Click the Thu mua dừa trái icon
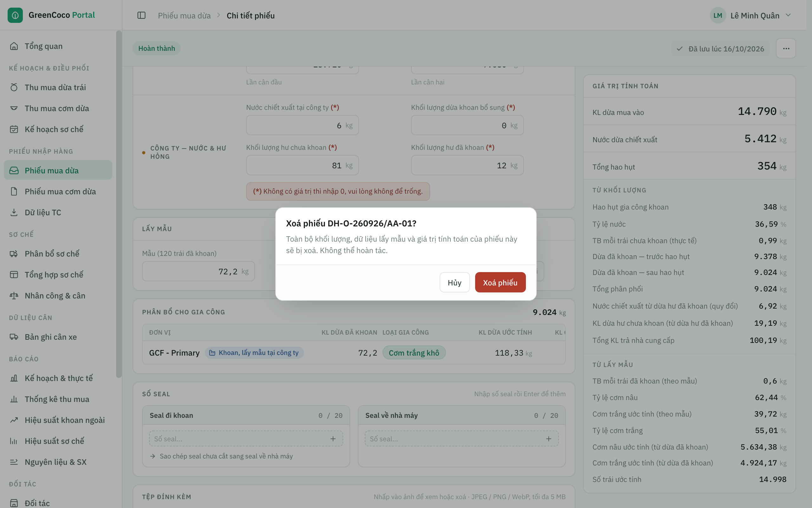This screenshot has width=812, height=508. (x=14, y=87)
